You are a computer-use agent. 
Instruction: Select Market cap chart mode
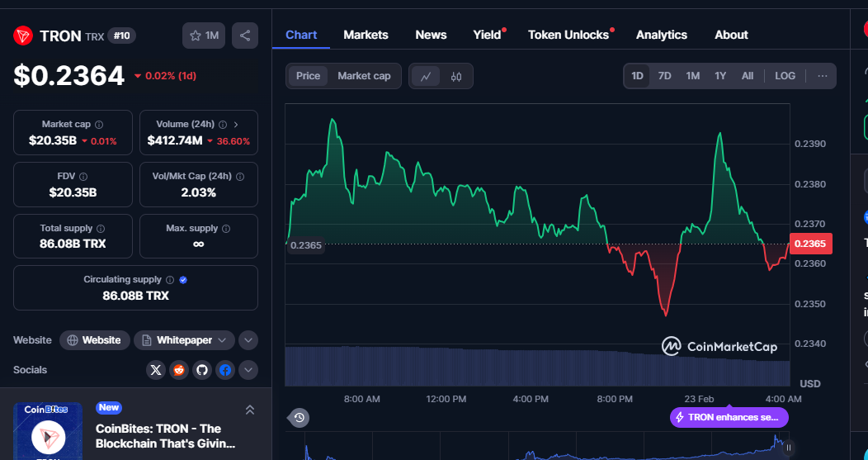pyautogui.click(x=364, y=76)
